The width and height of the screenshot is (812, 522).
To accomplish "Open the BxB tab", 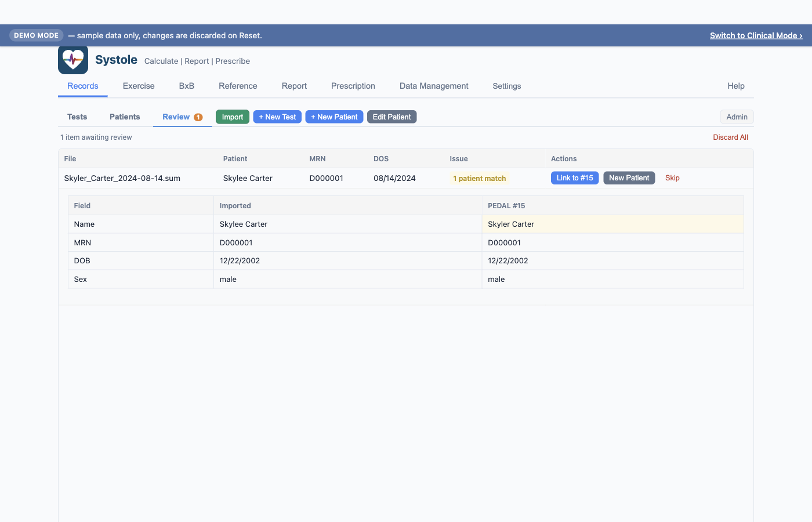I will click(187, 86).
